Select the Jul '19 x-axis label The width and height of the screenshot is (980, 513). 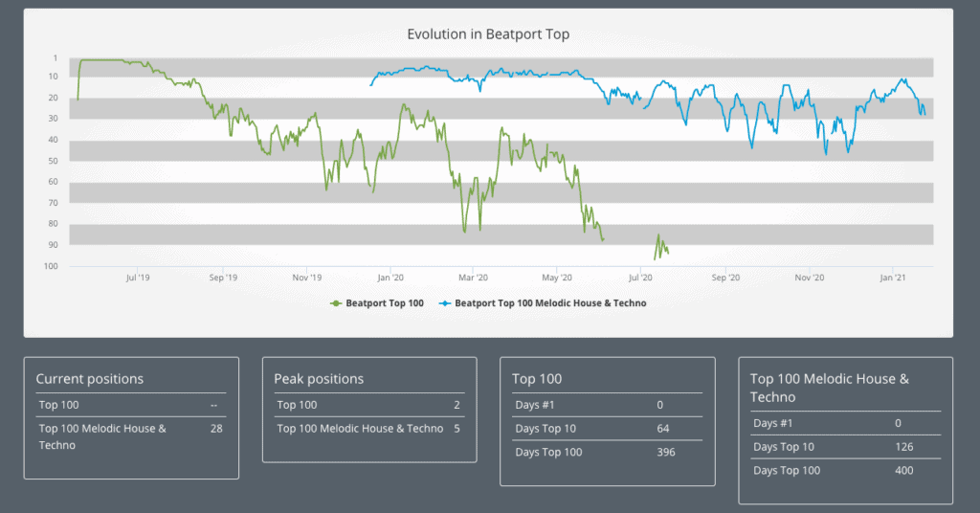click(138, 278)
